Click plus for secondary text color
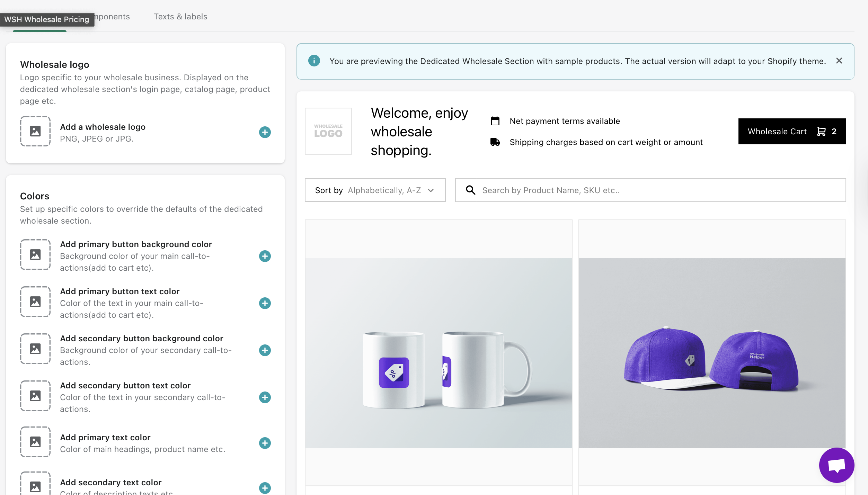Image resolution: width=868 pixels, height=495 pixels. [x=265, y=488]
